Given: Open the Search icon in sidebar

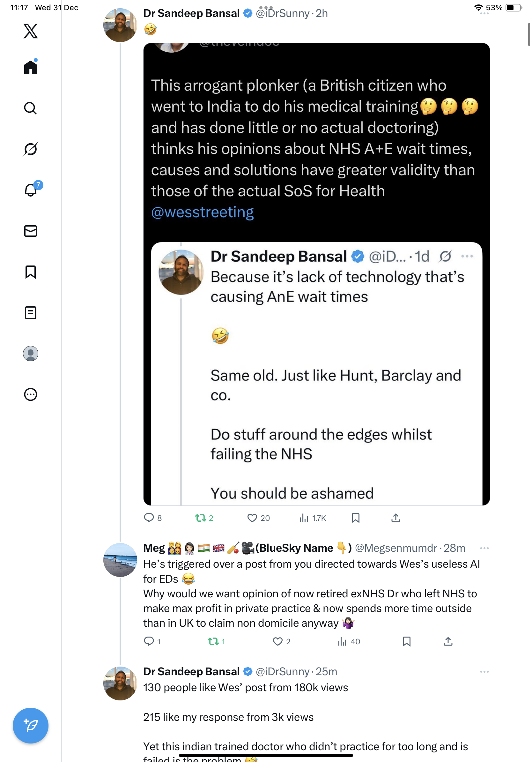Looking at the screenshot, I should click(31, 108).
